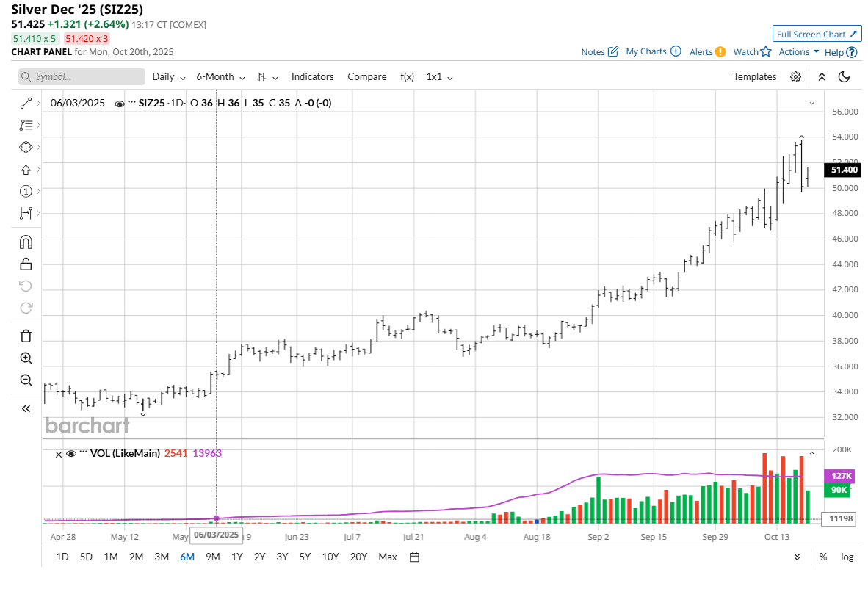This screenshot has width=868, height=589.
Task: Open the Actions dropdown menu
Action: [x=798, y=51]
